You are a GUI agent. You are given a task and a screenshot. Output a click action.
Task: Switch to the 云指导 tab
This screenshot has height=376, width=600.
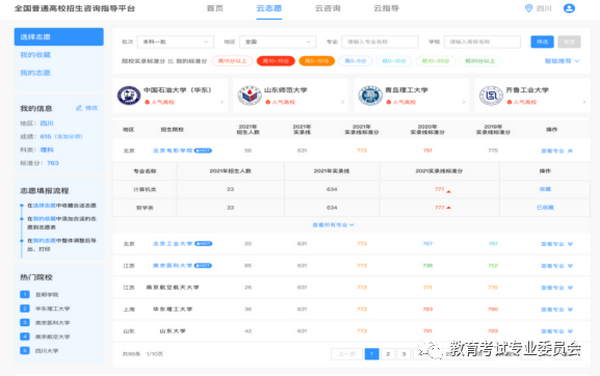[x=386, y=8]
